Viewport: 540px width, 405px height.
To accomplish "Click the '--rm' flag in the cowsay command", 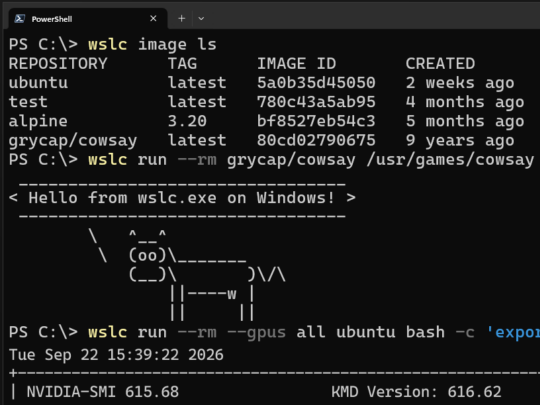I will tap(197, 160).
